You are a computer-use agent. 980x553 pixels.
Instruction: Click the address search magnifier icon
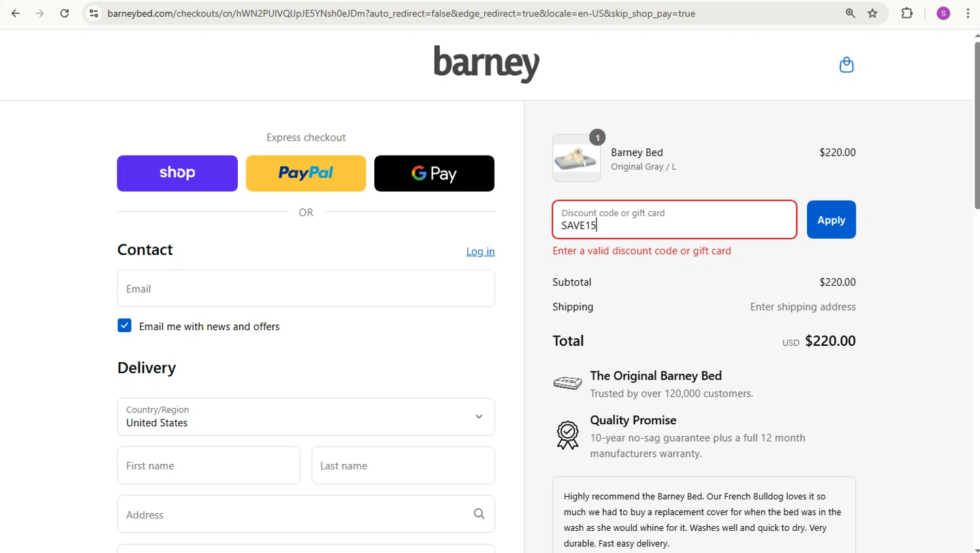[x=479, y=514]
